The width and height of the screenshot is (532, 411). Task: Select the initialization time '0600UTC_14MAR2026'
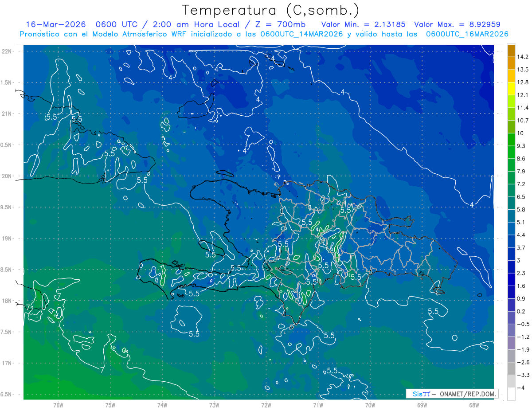click(302, 34)
